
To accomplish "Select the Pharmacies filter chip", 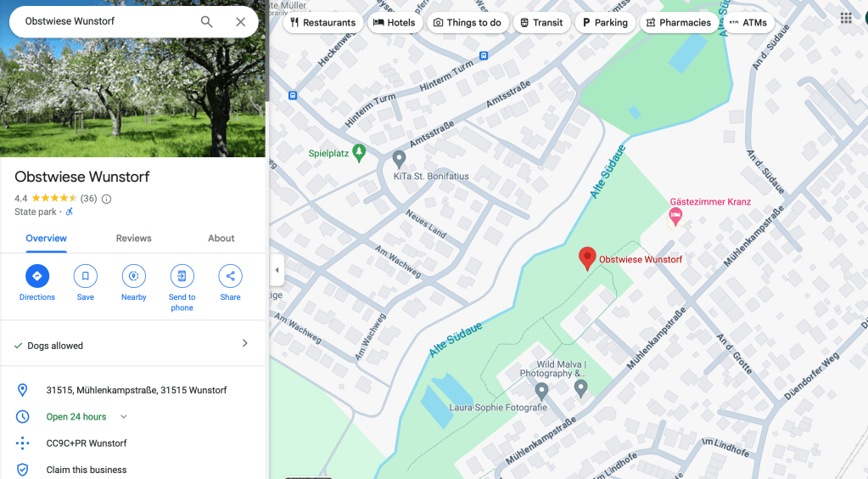I will tap(679, 23).
